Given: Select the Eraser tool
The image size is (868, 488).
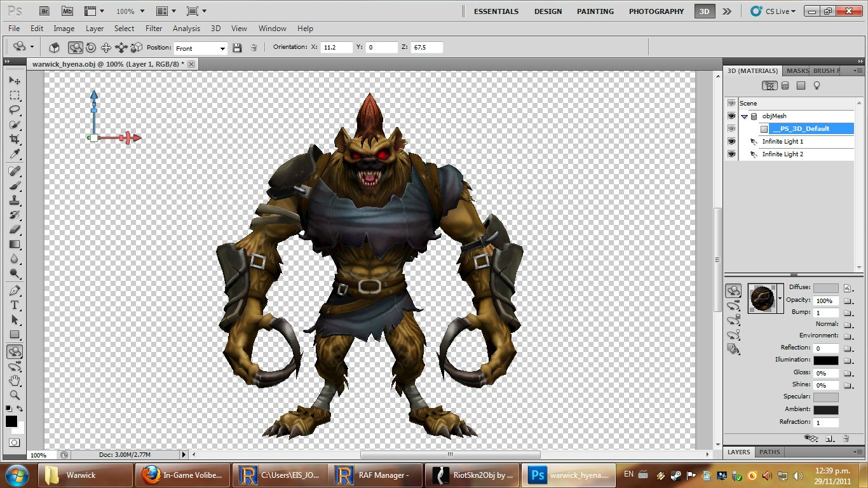Looking at the screenshot, I should [15, 229].
